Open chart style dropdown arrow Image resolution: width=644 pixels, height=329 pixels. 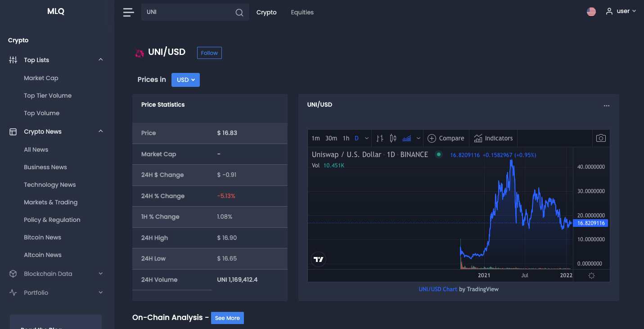coord(419,138)
